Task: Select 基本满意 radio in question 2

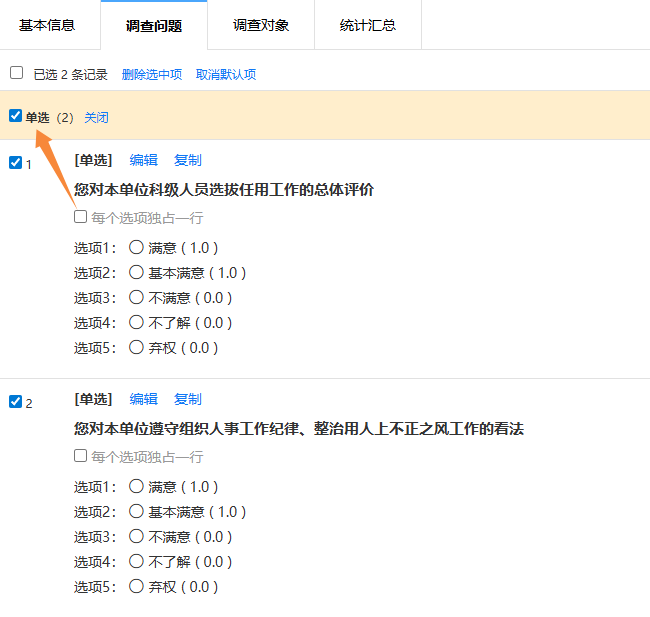Action: click(137, 512)
